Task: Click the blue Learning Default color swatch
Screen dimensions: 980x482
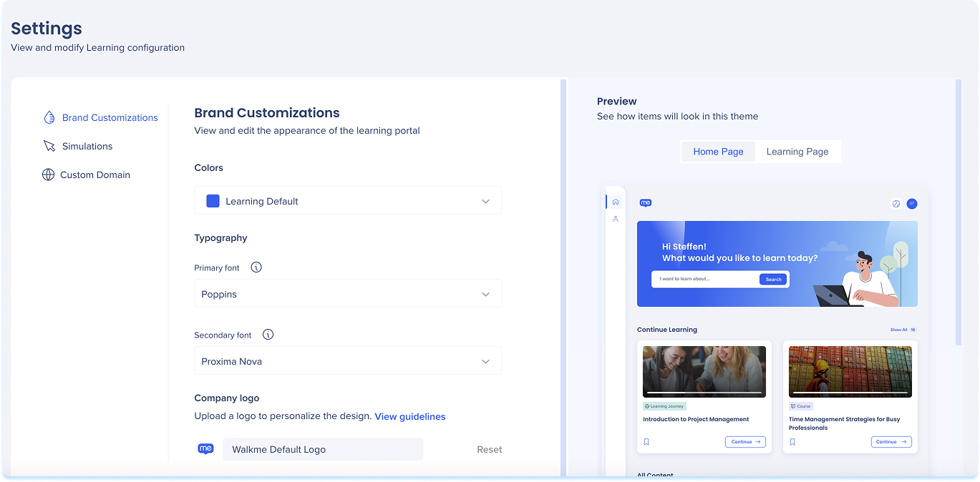Action: (213, 201)
